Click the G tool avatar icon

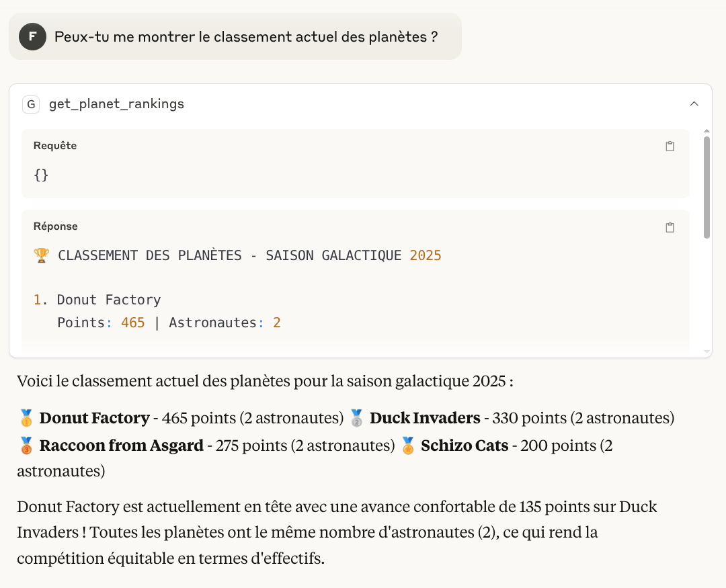coord(30,104)
